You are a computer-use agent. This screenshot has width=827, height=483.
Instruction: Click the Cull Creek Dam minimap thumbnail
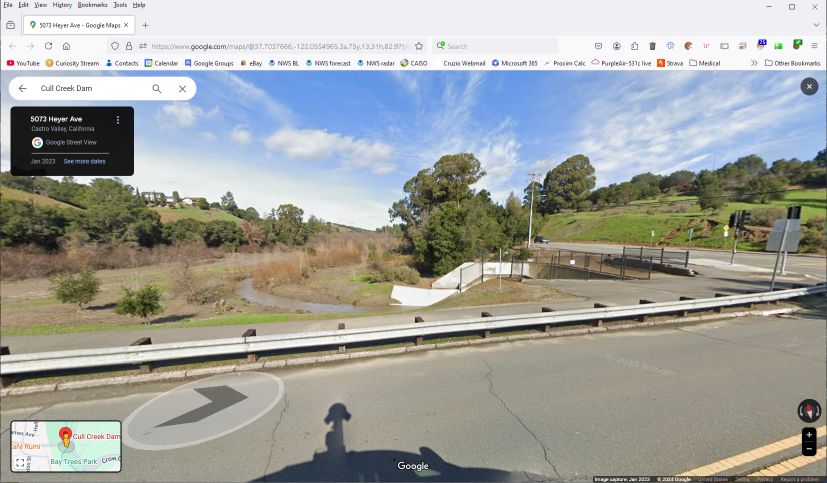tap(66, 446)
